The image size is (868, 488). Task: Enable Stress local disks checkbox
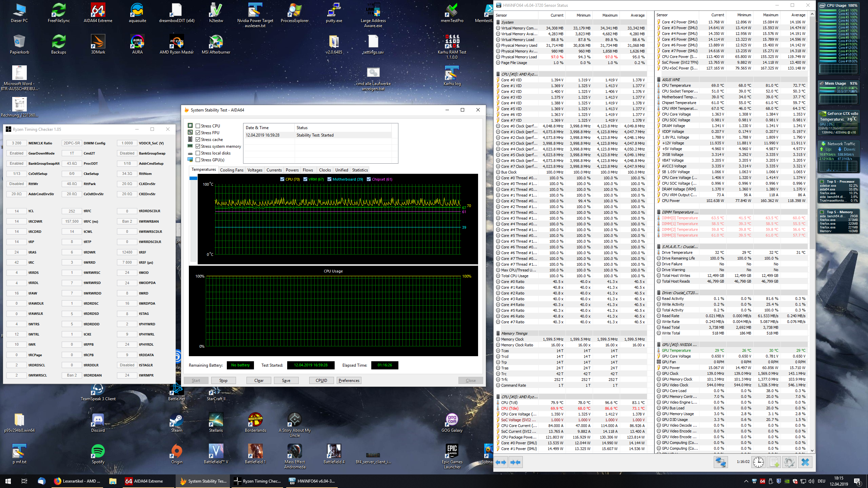tap(198, 153)
